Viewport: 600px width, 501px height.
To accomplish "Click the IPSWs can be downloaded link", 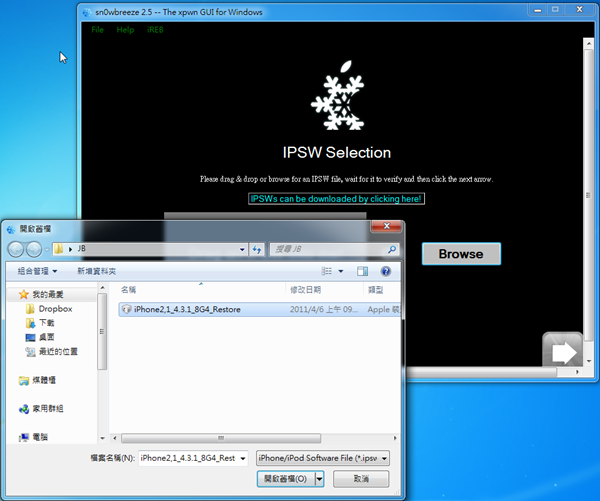I will tap(336, 199).
